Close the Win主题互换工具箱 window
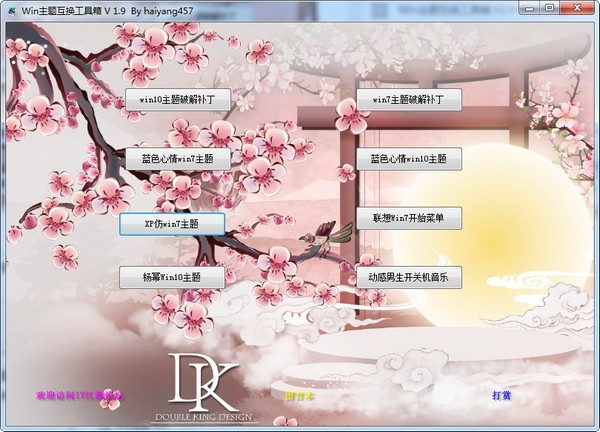 (x=577, y=8)
